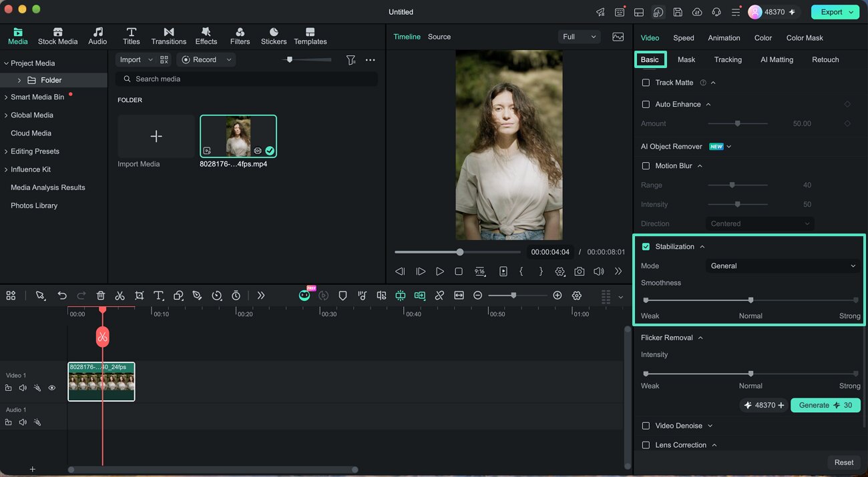This screenshot has width=868, height=477.
Task: Open the Stickers panel
Action: [274, 37]
